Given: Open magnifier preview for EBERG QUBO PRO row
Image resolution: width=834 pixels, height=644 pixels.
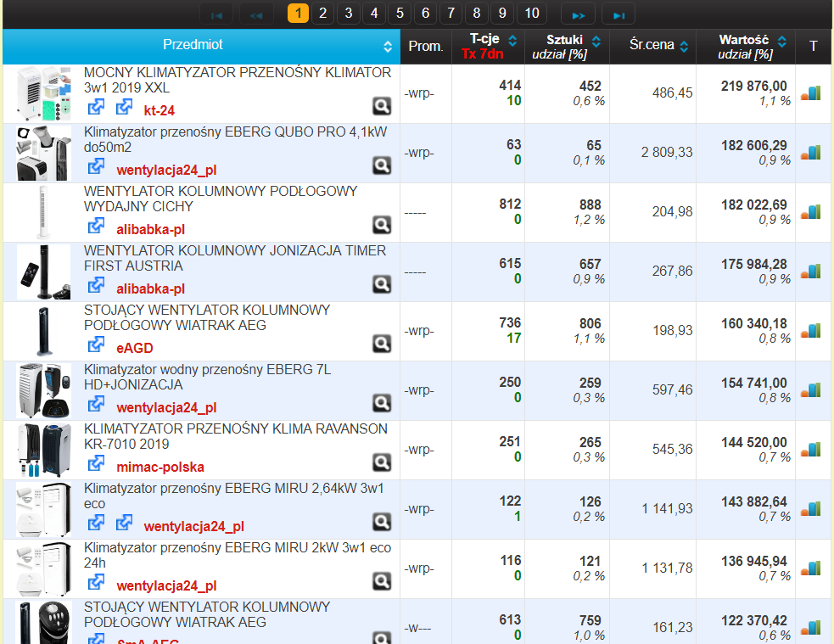Looking at the screenshot, I should tap(382, 166).
